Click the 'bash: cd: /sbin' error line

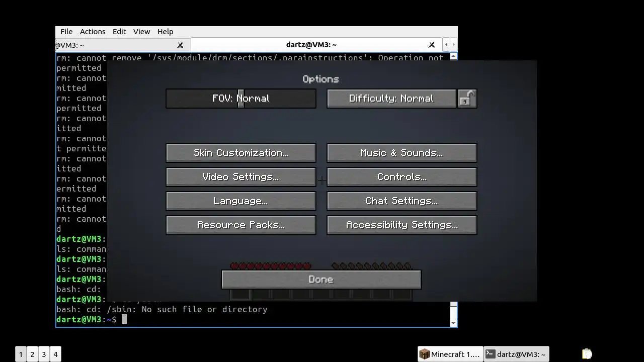[162, 309]
